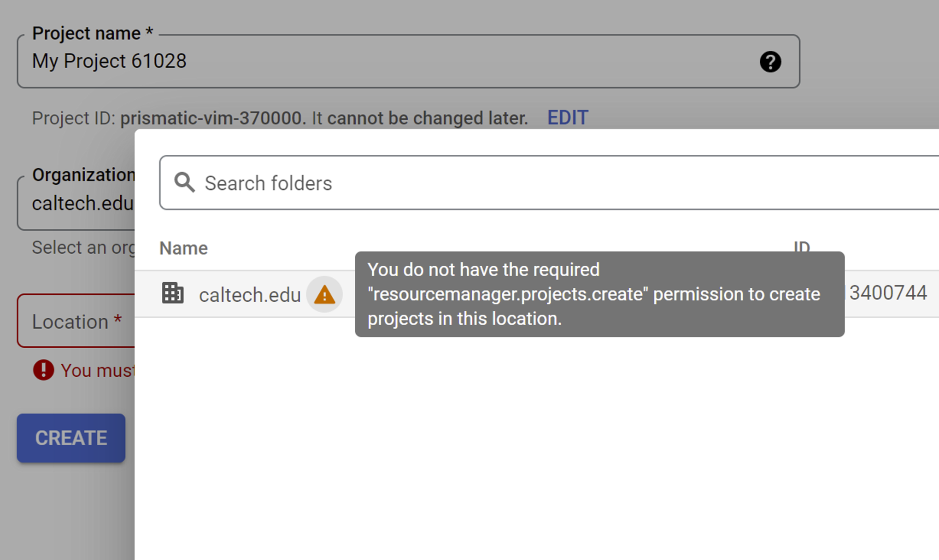Click into the Search folders field
The width and height of the screenshot is (939, 560).
click(549, 183)
